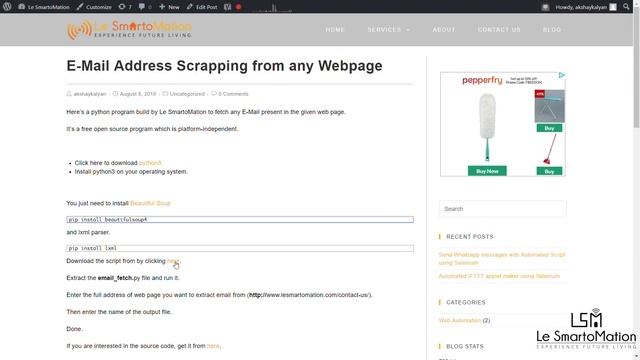This screenshot has height=360, width=640.
Task: Open the BLOG page
Action: pyautogui.click(x=551, y=30)
